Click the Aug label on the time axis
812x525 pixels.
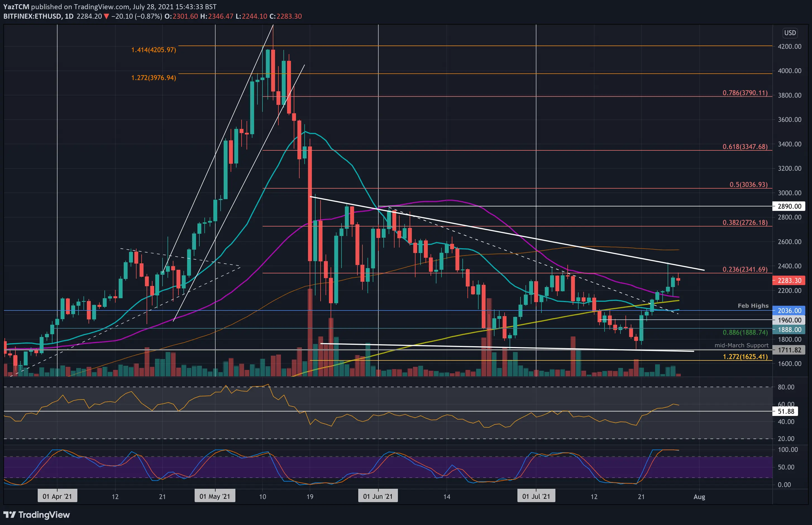point(700,497)
